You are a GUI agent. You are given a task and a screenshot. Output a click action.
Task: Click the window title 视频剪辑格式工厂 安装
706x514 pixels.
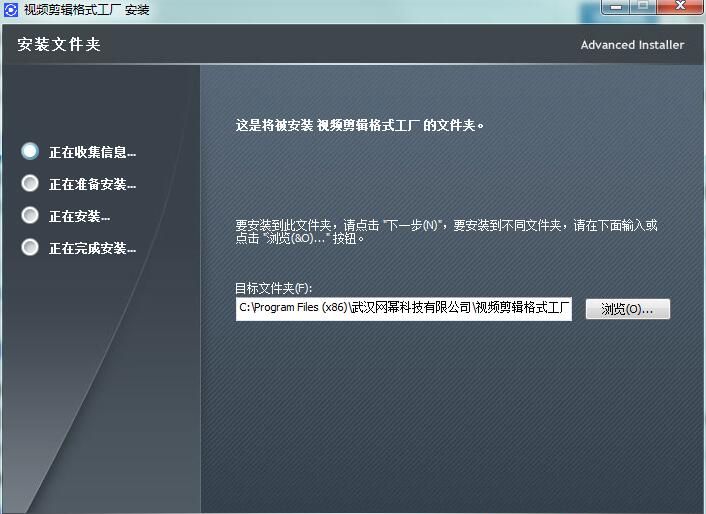click(86, 9)
